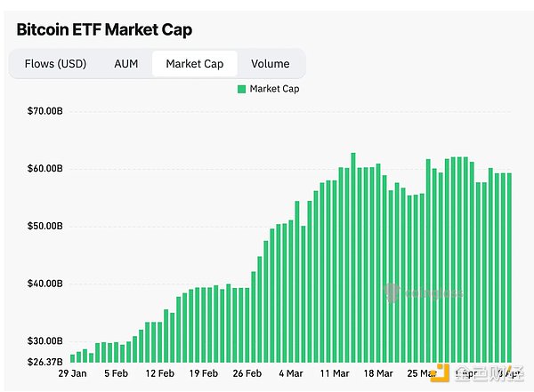Viewport: 534px width, 392px height.
Task: Click the green Market Cap legend square
Action: click(x=242, y=89)
